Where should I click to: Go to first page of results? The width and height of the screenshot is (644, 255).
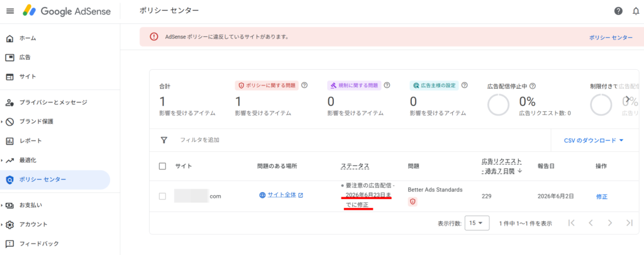pos(571,222)
